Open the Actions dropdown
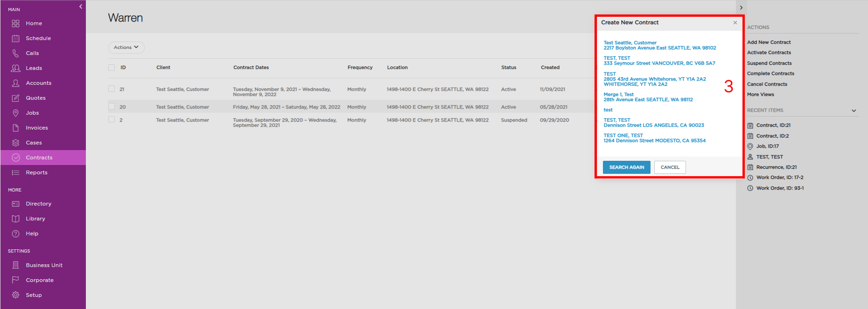The width and height of the screenshot is (868, 309). [126, 48]
